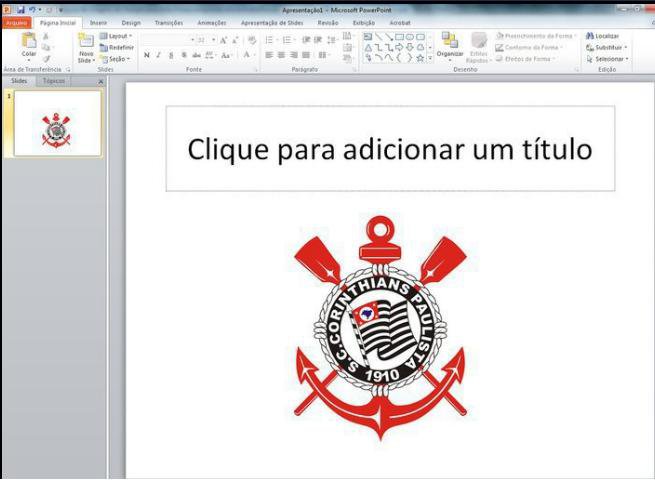Open the Substituir dropdown
The image size is (655, 480).
click(x=607, y=48)
